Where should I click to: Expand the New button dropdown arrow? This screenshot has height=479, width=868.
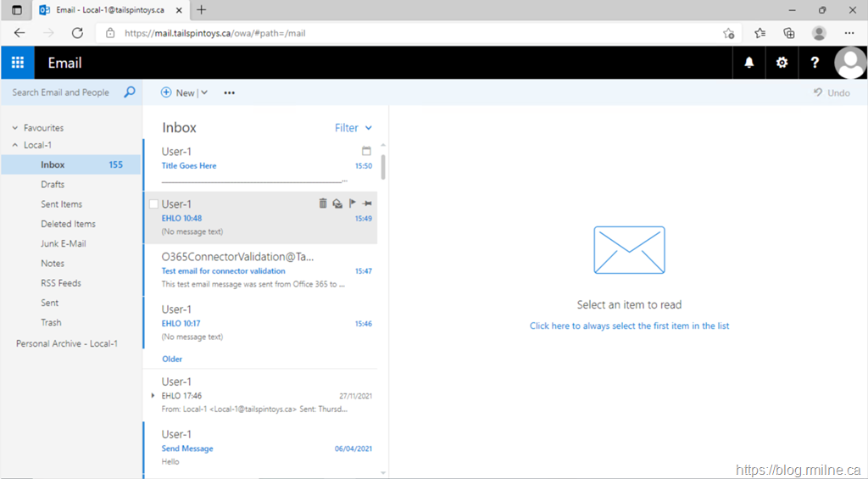[x=204, y=92]
